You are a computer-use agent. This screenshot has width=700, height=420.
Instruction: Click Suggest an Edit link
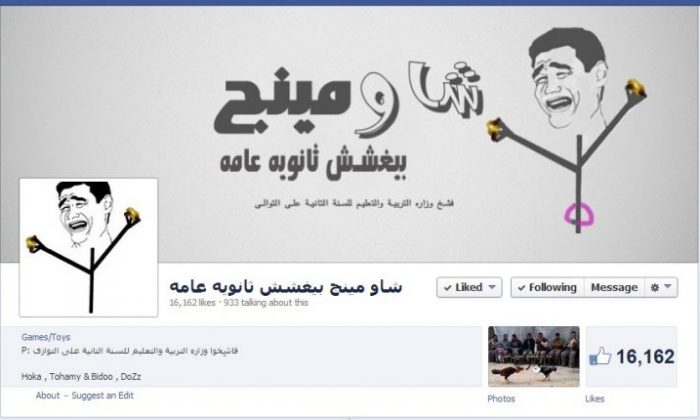point(102,395)
